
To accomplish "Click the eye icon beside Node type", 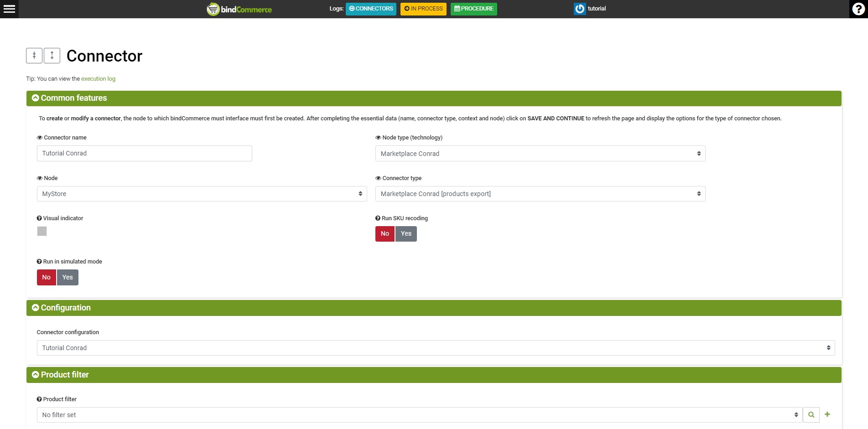I will tap(378, 138).
